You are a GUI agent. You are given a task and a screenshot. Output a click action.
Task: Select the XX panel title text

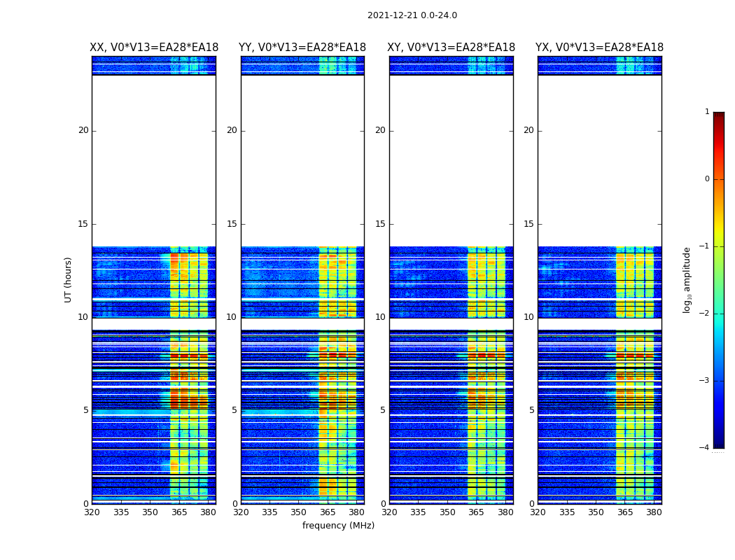click(x=154, y=48)
